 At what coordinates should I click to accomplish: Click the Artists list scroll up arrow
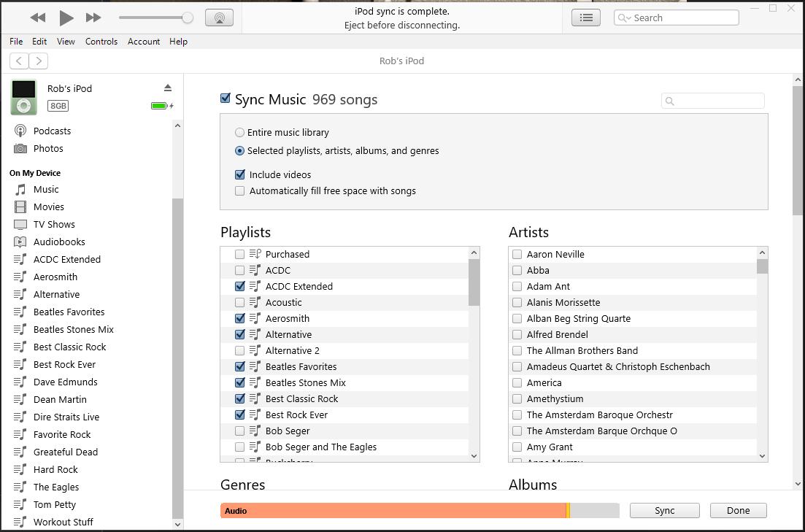tap(762, 252)
